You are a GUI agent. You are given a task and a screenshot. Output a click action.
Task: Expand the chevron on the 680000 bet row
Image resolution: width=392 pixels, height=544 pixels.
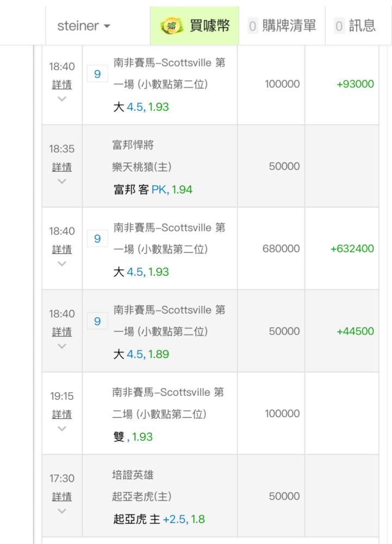point(61,264)
